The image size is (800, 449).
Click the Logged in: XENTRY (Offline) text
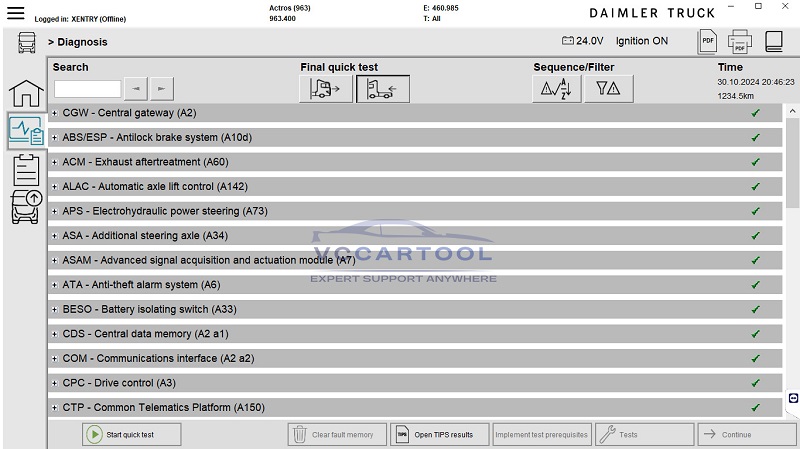80,19
